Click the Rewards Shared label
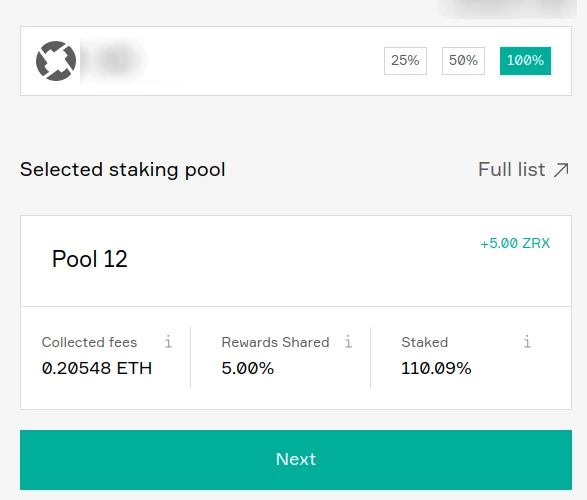Screen dimensions: 587x500 (275, 342)
